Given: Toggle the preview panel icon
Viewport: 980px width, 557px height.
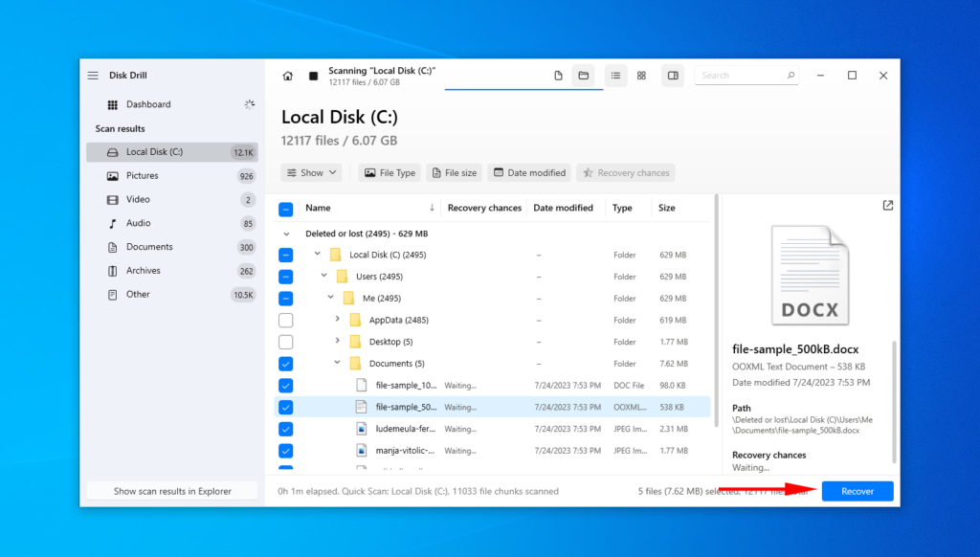Looking at the screenshot, I should (675, 75).
